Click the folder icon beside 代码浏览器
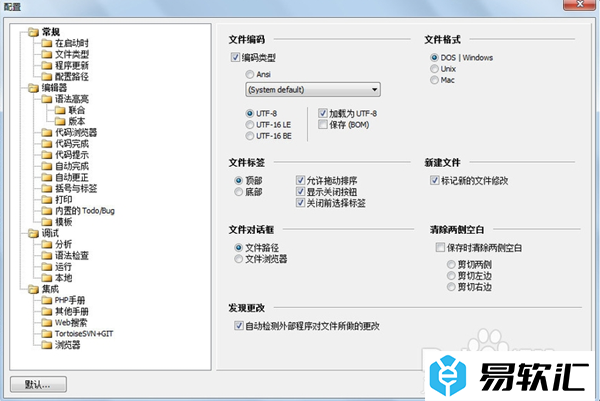Screen dimensions: 600x401 coord(47,132)
